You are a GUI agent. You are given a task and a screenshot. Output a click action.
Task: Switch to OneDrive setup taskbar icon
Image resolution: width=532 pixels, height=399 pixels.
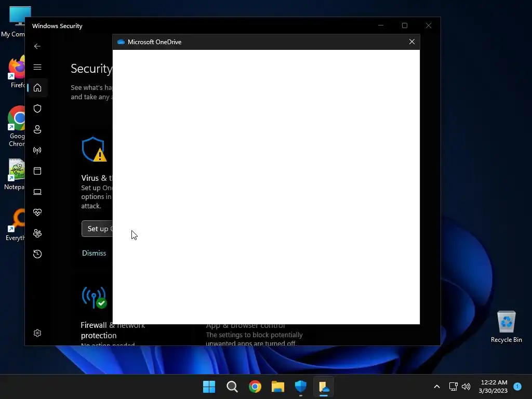(x=324, y=387)
